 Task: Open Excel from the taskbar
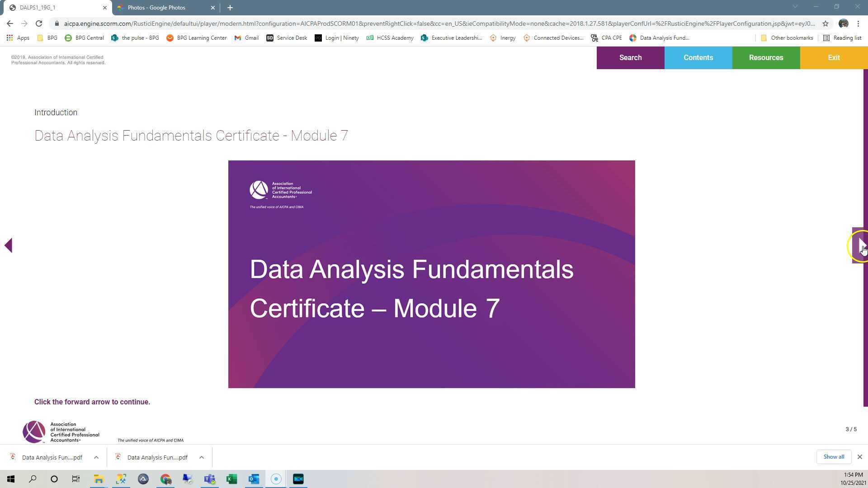[x=231, y=479]
